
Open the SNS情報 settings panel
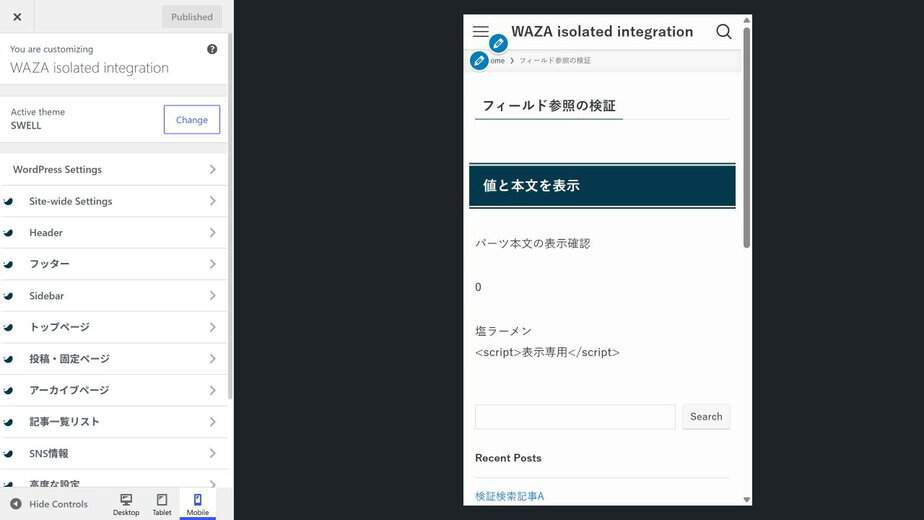point(113,453)
